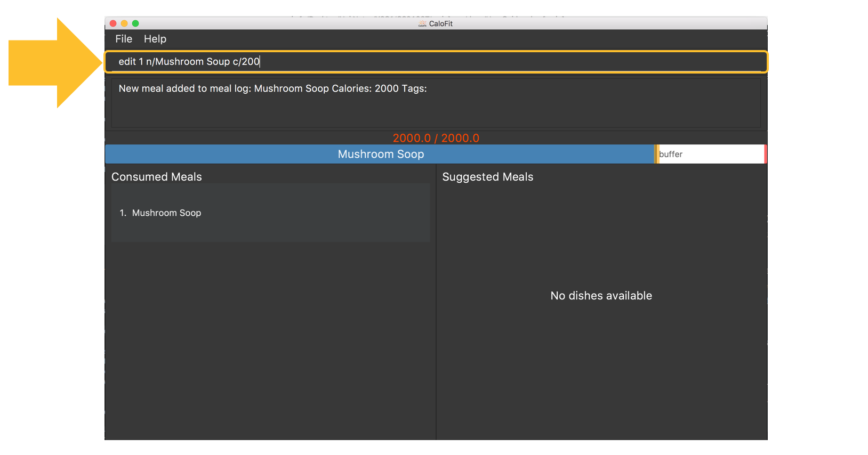
Task: Close the CaloFit window
Action: (113, 23)
